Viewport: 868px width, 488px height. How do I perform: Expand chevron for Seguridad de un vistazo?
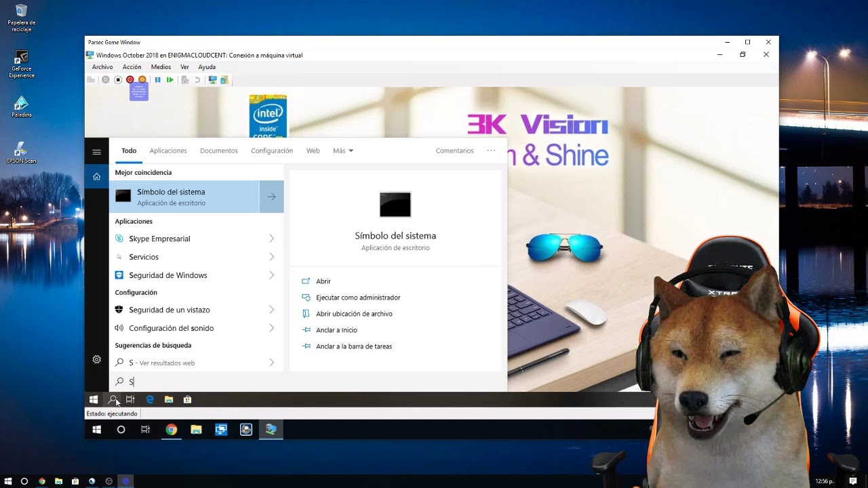coord(271,310)
